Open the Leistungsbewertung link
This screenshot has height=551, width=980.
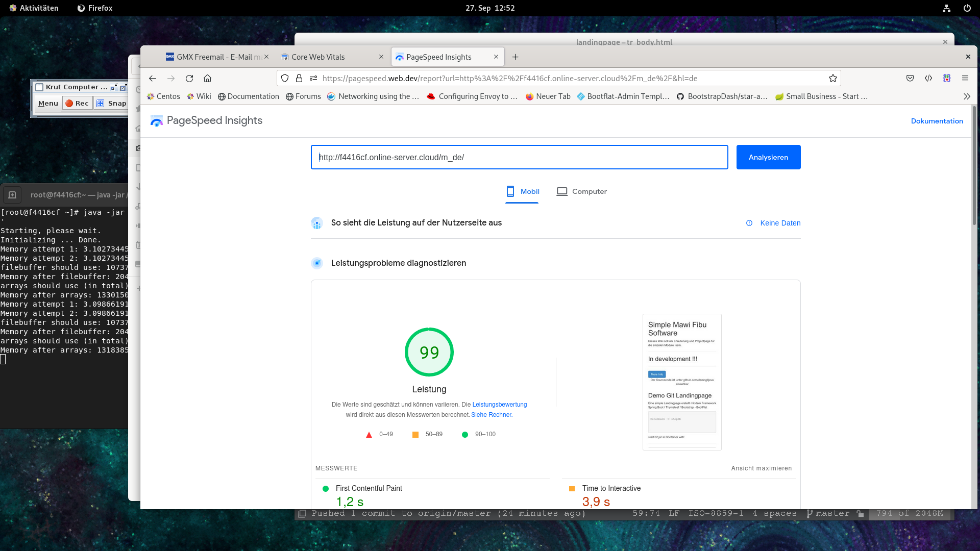[x=499, y=405]
